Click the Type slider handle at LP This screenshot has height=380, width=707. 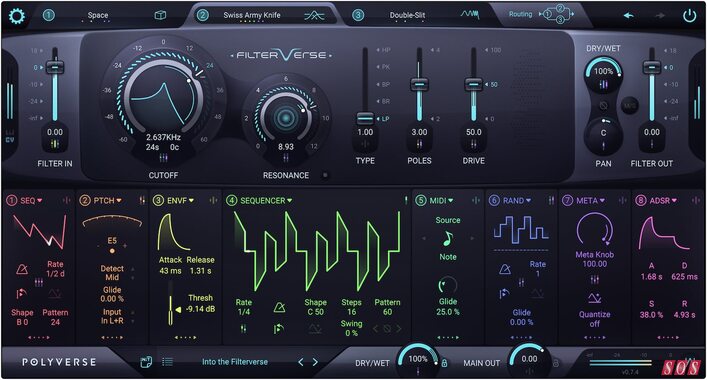[365, 119]
